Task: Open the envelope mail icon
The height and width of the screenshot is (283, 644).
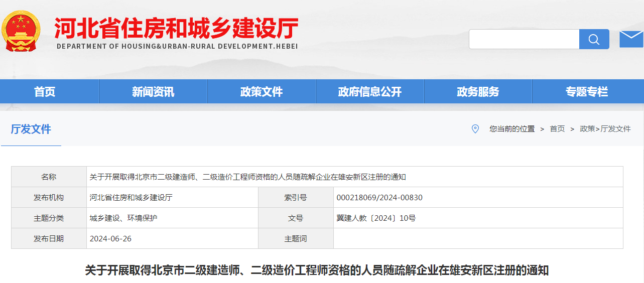Action: click(x=631, y=39)
